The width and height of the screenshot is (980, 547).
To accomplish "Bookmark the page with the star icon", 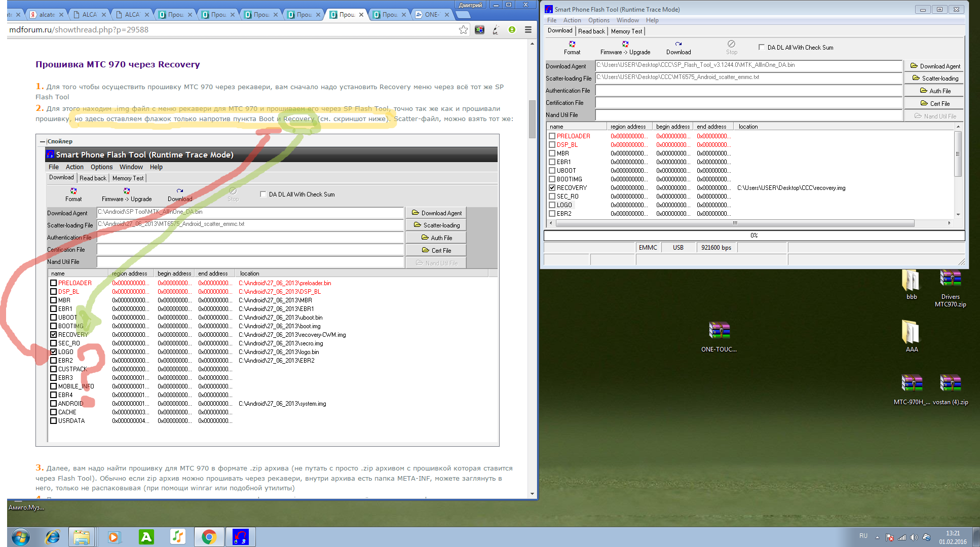I will tap(463, 30).
